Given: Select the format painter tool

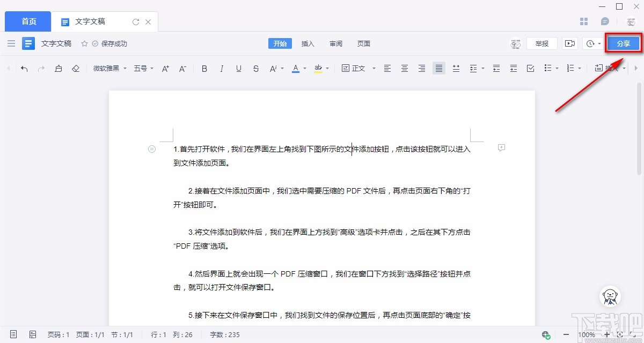Looking at the screenshot, I should coord(58,69).
